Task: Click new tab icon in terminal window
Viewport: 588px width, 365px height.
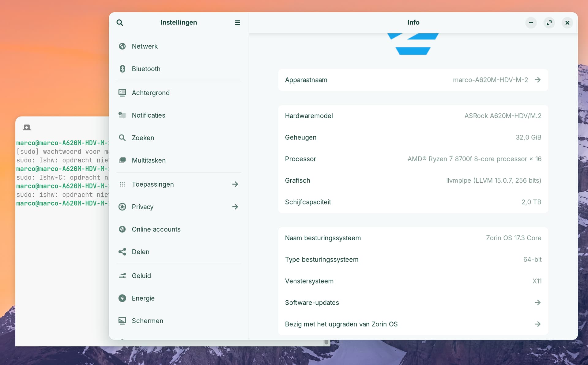Action: (x=27, y=127)
